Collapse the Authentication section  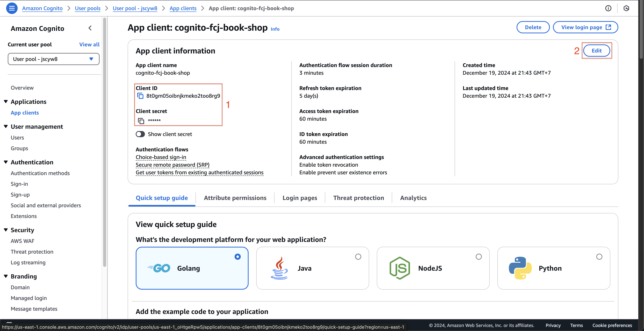6,162
